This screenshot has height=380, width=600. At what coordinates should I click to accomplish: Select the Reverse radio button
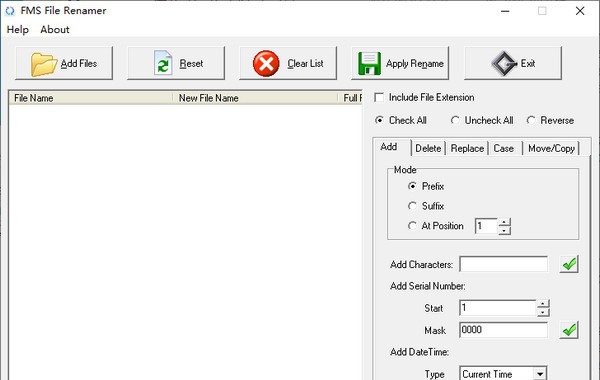pos(531,120)
